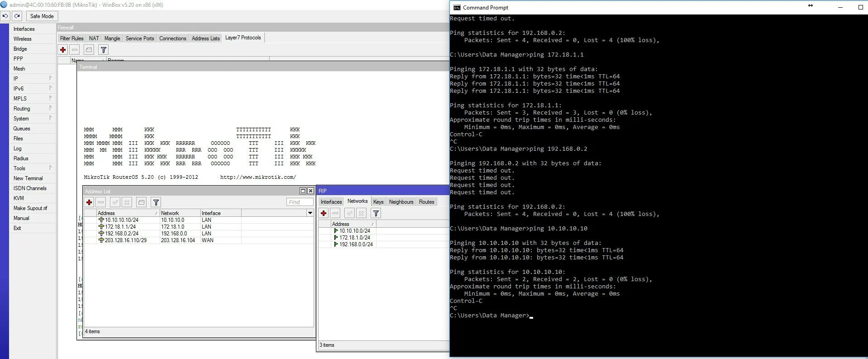Click filter funnel in Address List toolbar

point(156,202)
